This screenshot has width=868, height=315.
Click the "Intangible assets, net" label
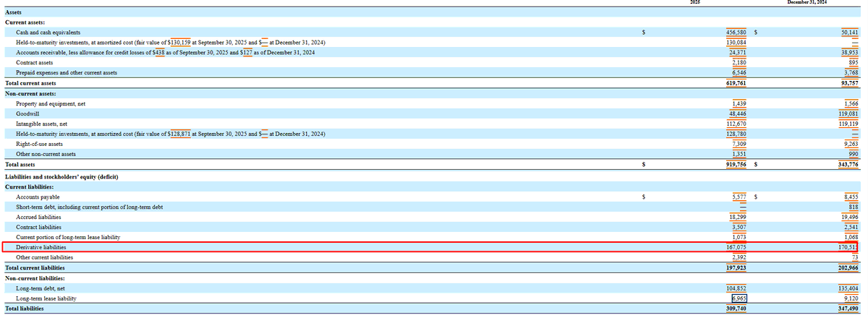pos(43,124)
